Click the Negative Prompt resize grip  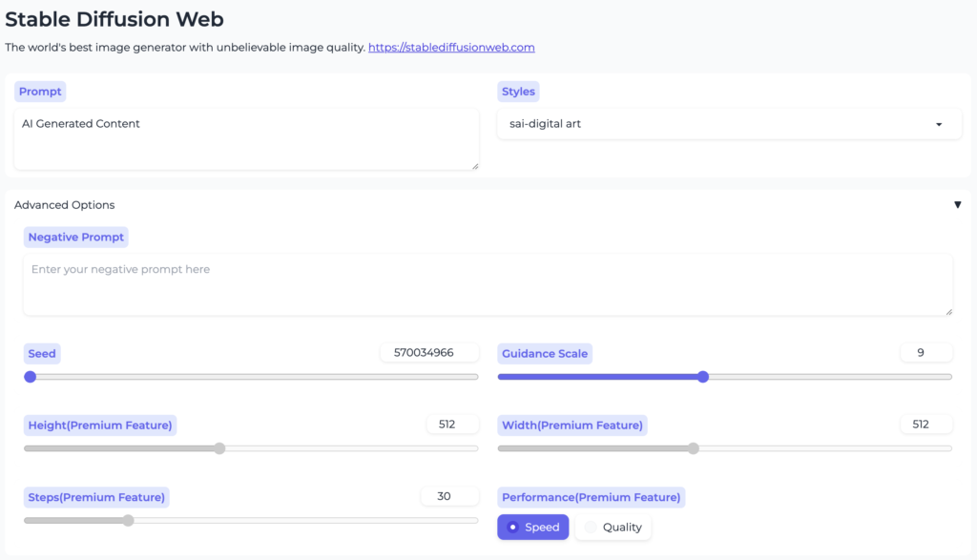(x=949, y=311)
